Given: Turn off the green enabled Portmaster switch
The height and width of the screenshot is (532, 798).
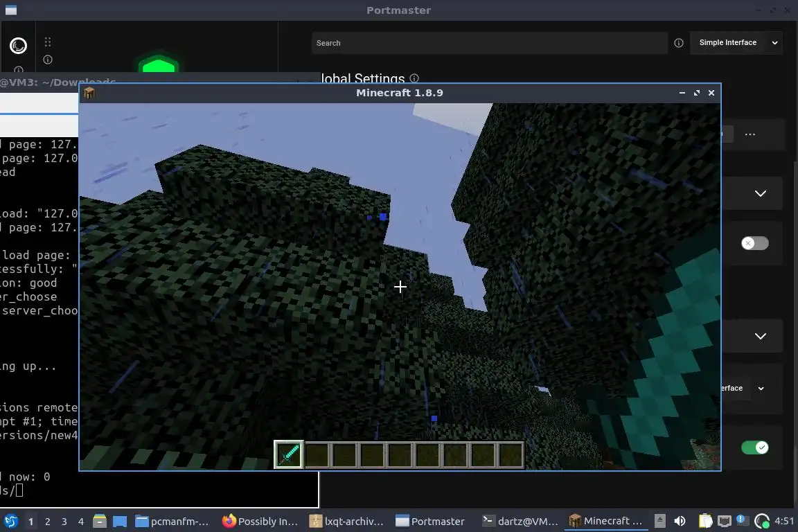Looking at the screenshot, I should tap(755, 447).
